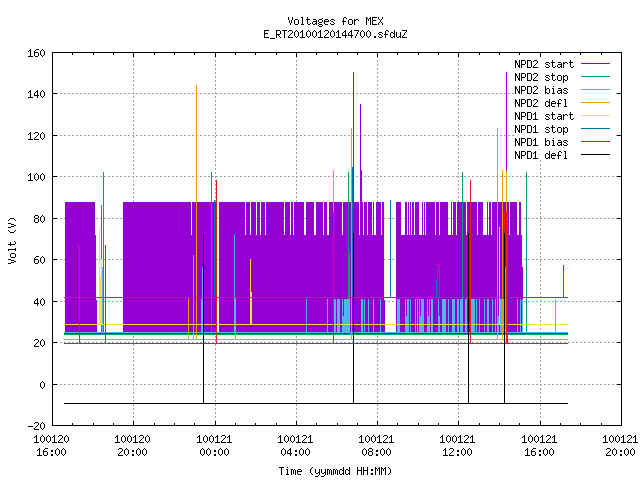The image size is (640, 480).
Task: Click the y-axis tick value 120
Action: point(36,136)
